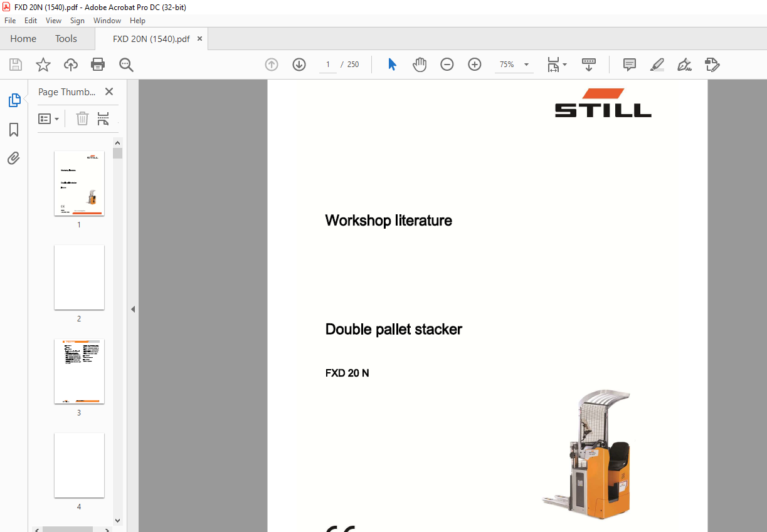
Task: Click the print pages icon in the thumbnails panel
Action: pyautogui.click(x=103, y=118)
